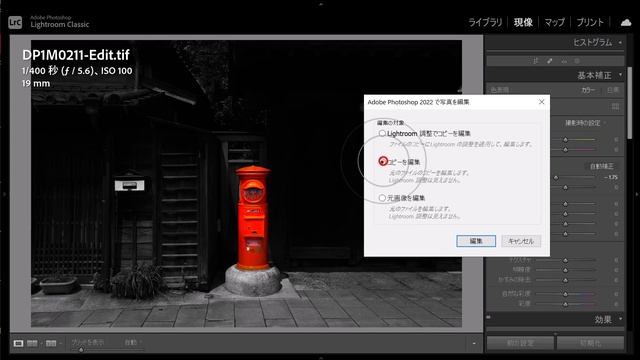This screenshot has width=640, height=360.
Task: Select the Healing brush tool icon
Action: coord(550,61)
